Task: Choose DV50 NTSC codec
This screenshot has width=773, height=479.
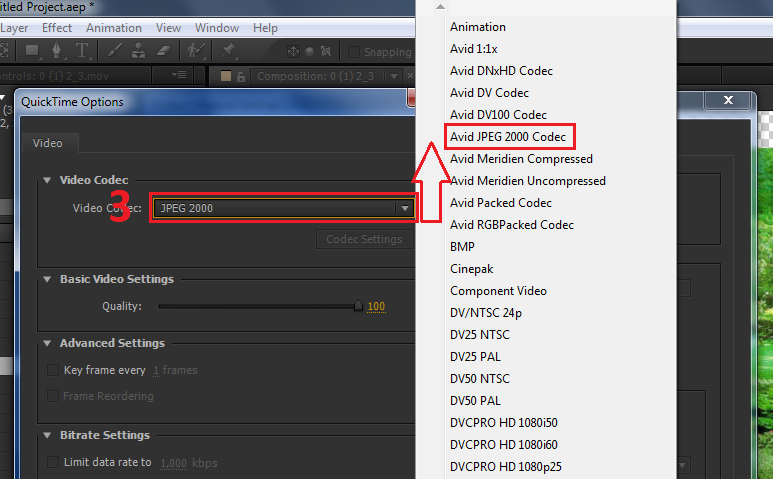Action: click(x=480, y=379)
